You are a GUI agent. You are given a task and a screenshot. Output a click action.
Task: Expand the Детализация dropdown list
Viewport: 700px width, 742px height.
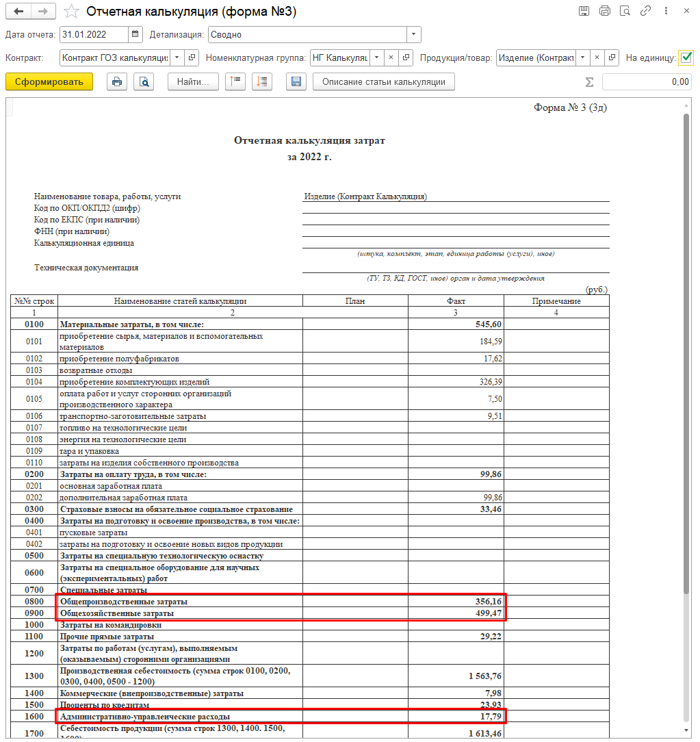pos(413,34)
